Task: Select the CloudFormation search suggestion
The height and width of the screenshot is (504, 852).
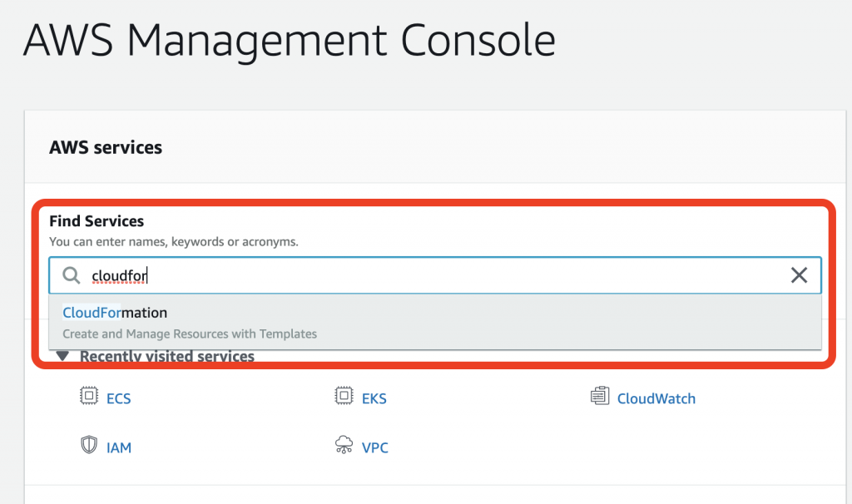Action: click(115, 314)
